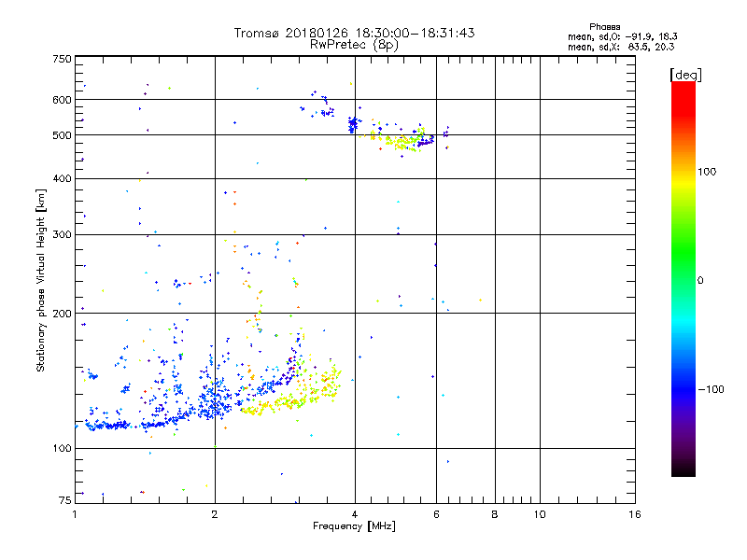Click the plot title 'Tromsø 20180126 18:30:00-18:31:43'
The height and width of the screenshot is (560, 747).
click(x=354, y=33)
